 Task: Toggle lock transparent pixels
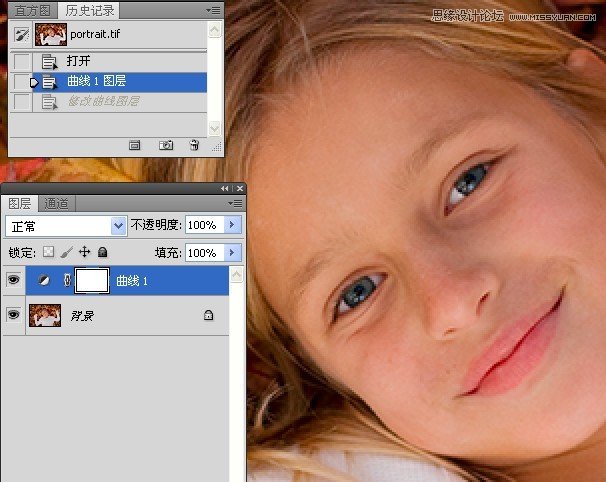pos(48,252)
